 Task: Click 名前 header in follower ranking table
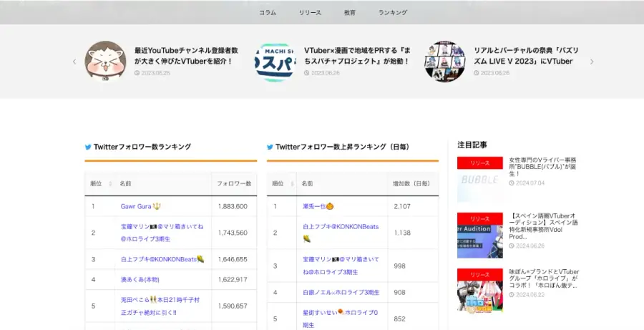click(x=125, y=184)
